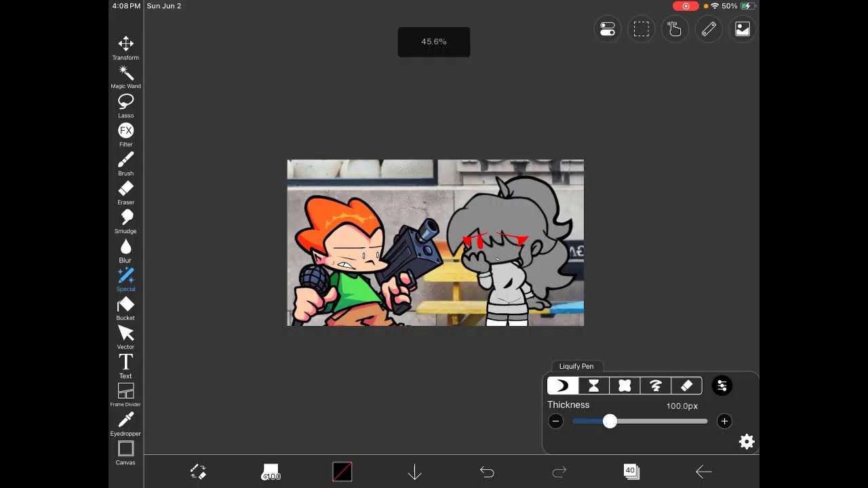The width and height of the screenshot is (868, 488).
Task: Select the Vector tool
Action: pos(125,338)
